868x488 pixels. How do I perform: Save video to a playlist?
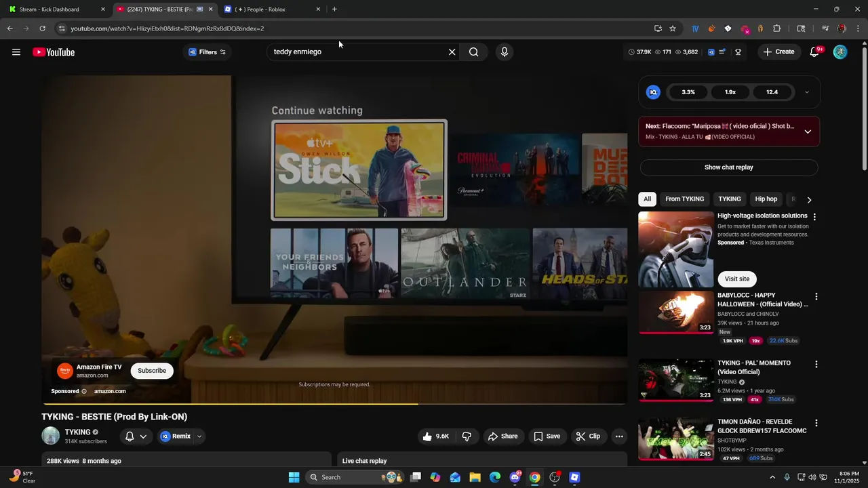tap(547, 436)
